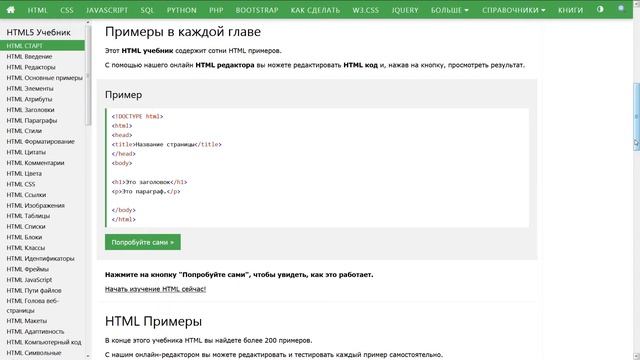The width and height of the screenshot is (640, 360).
Task: Click the page's main vertical scrollbar thumb
Action: [636, 116]
